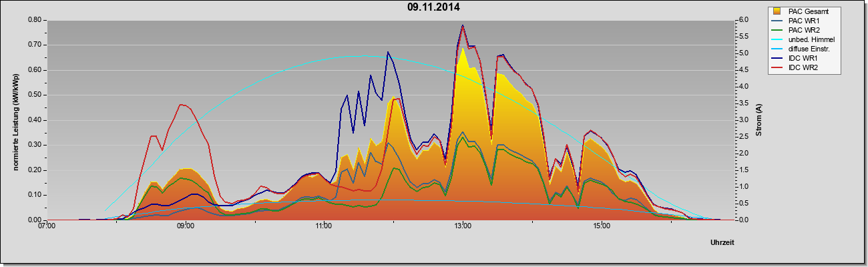Click the Uhrzeit axis title
The height and width of the screenshot is (267, 868).
pos(722,243)
